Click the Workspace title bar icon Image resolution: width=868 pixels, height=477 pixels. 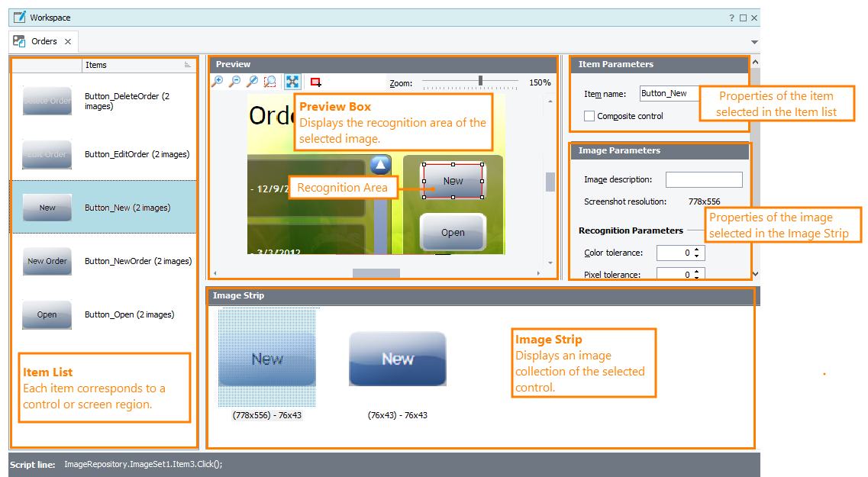[18, 17]
